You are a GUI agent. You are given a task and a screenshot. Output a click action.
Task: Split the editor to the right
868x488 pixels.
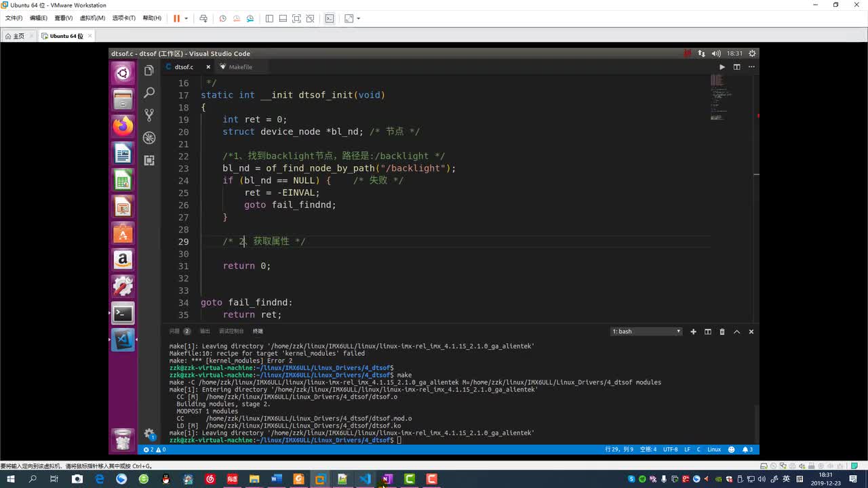[736, 67]
